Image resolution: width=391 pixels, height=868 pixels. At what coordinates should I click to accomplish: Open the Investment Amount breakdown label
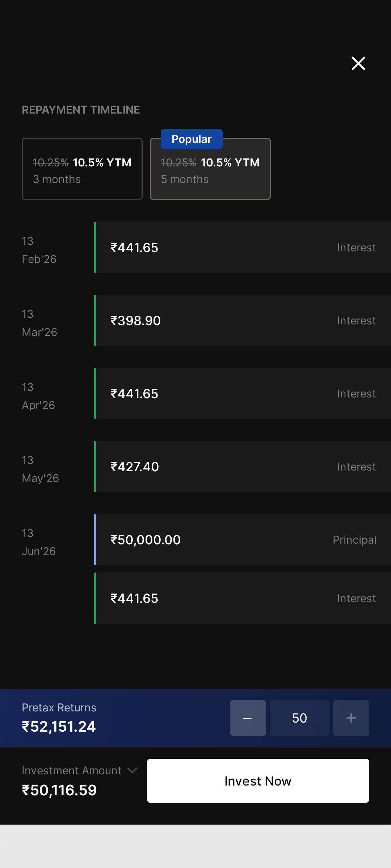72,771
